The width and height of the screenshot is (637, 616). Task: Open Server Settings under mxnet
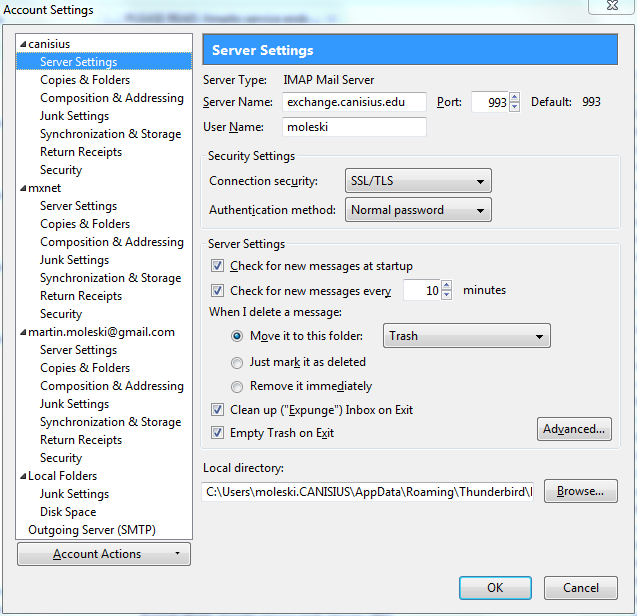[x=78, y=206]
